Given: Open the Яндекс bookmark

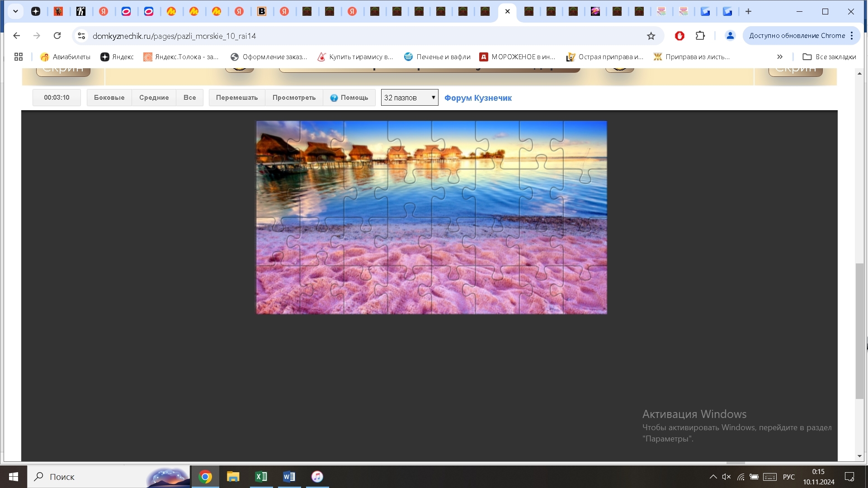Looking at the screenshot, I should pos(117,57).
